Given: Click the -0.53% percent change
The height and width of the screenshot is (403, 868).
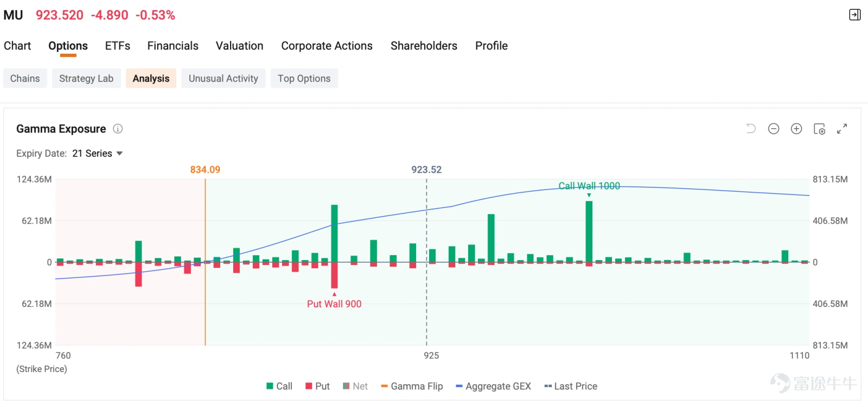Looking at the screenshot, I should pyautogui.click(x=155, y=15).
